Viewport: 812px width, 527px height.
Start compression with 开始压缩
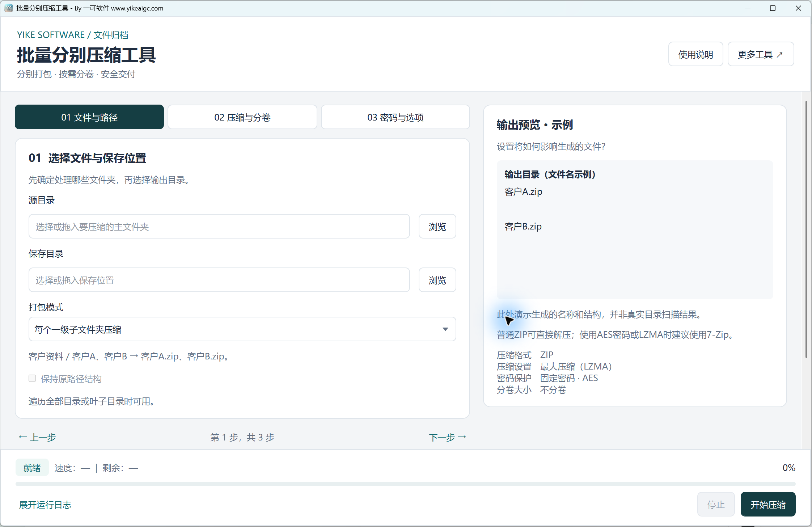coord(768,505)
